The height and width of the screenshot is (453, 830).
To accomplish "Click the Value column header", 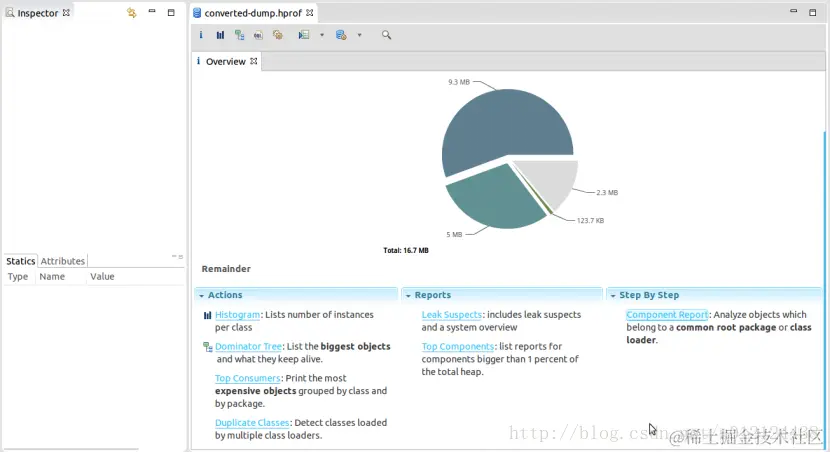I will click(x=102, y=276).
